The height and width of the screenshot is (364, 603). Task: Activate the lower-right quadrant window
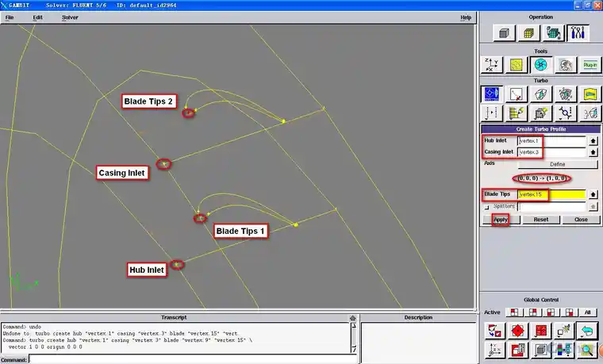pyautogui.click(x=569, y=312)
